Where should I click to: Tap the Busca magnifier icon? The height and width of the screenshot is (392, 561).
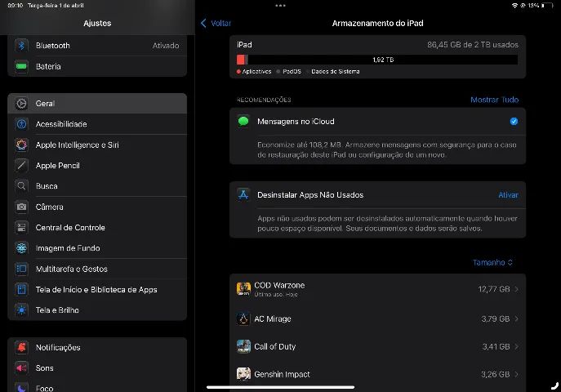[21, 186]
